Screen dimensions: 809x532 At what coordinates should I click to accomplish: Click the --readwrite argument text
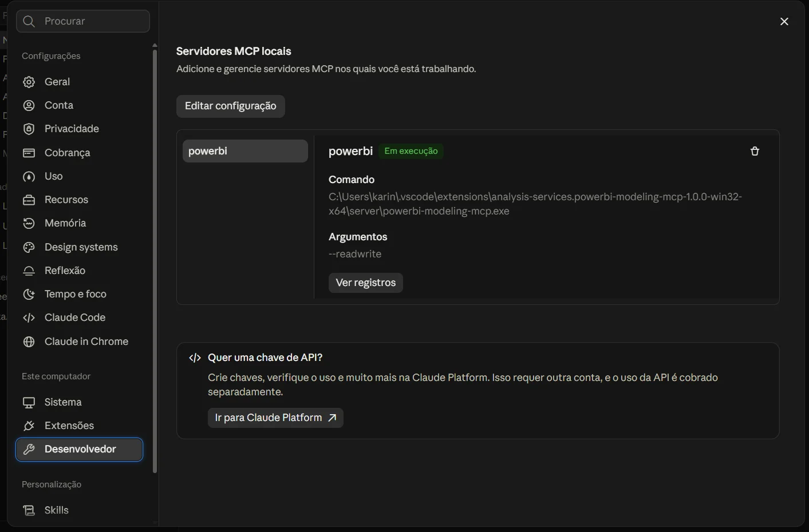355,254
